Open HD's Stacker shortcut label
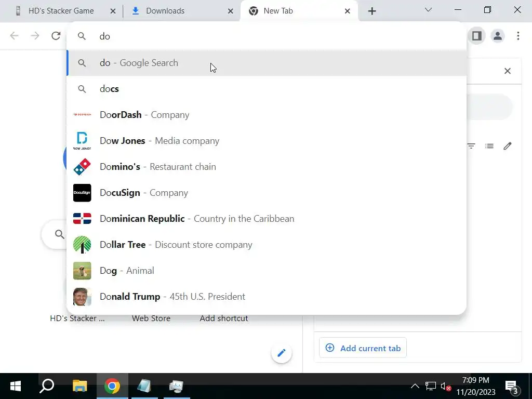The image size is (532, 399). point(77,318)
